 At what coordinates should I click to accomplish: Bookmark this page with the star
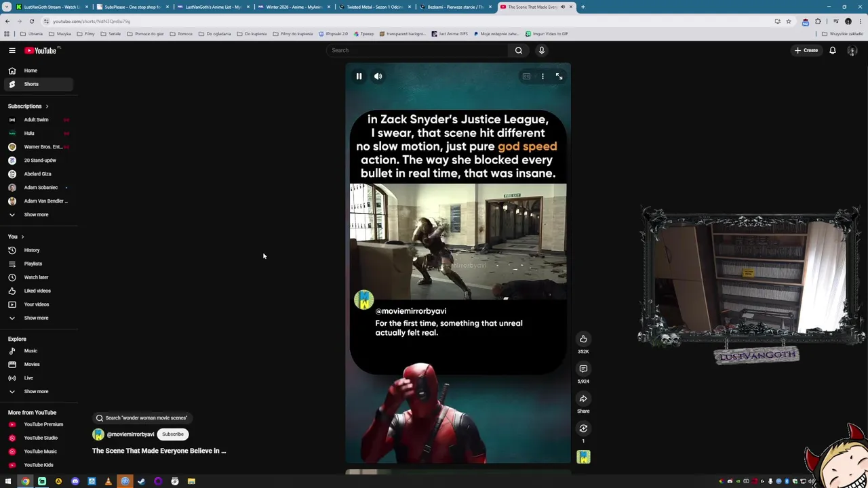788,21
